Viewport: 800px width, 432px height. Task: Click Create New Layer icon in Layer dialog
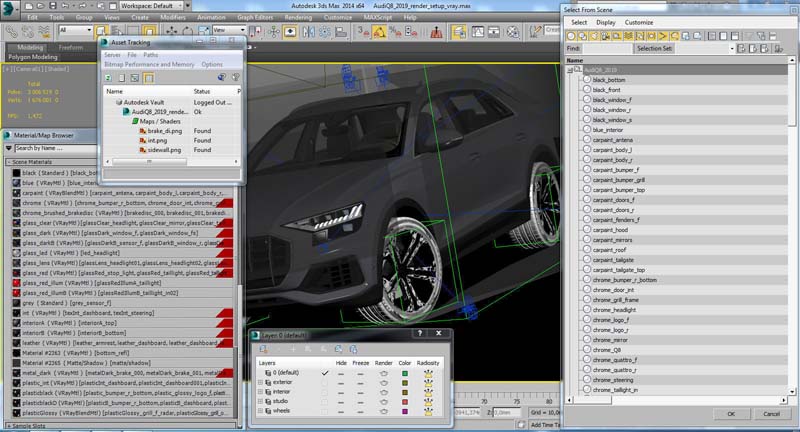click(x=264, y=347)
